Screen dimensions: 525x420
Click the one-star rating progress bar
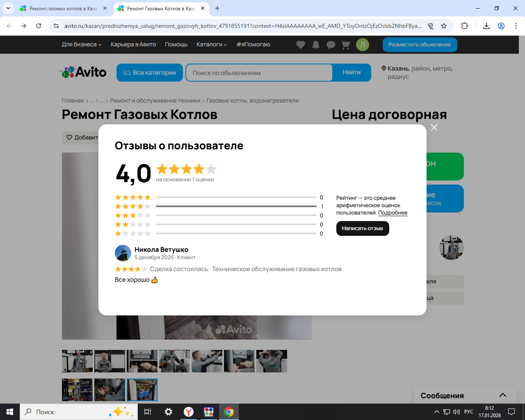[236, 233]
